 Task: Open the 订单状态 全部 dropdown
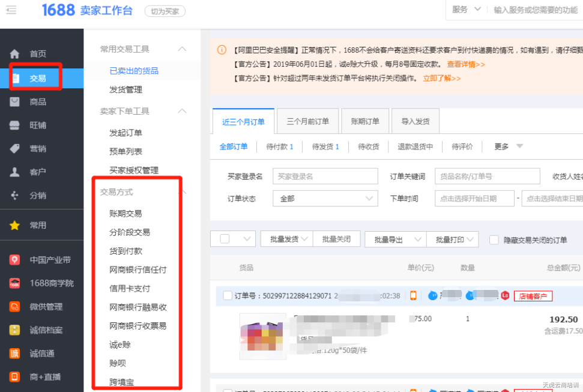pyautogui.click(x=325, y=199)
